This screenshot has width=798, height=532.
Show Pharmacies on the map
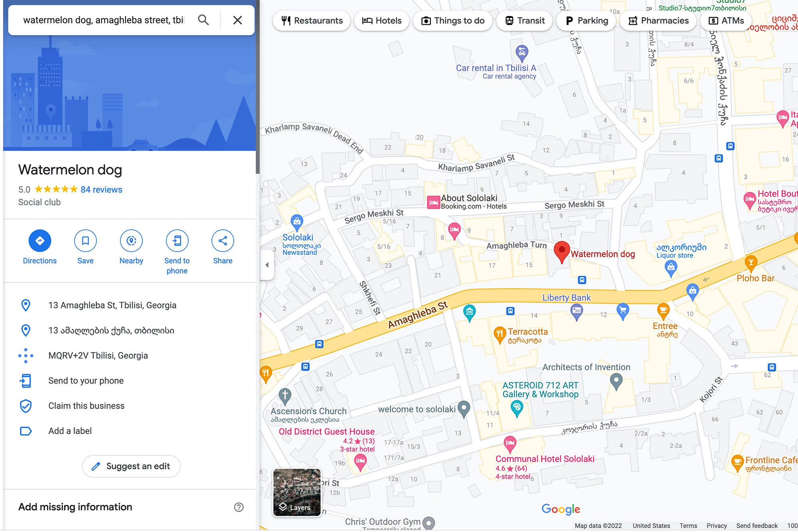658,21
